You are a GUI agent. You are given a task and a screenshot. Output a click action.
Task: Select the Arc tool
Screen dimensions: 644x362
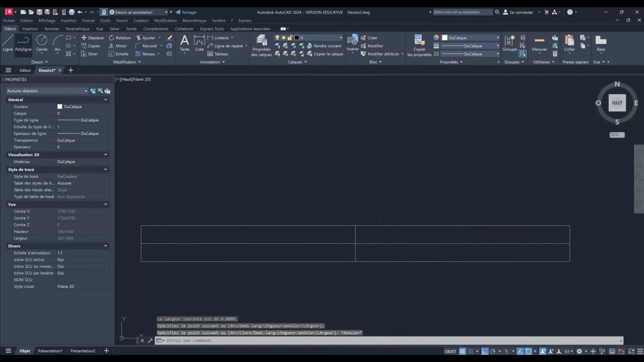(x=58, y=43)
